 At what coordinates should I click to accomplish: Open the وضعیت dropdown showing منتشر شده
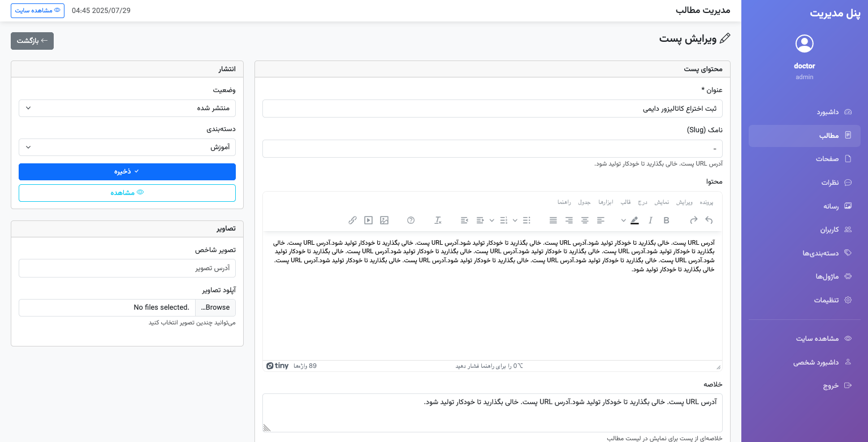pos(127,108)
